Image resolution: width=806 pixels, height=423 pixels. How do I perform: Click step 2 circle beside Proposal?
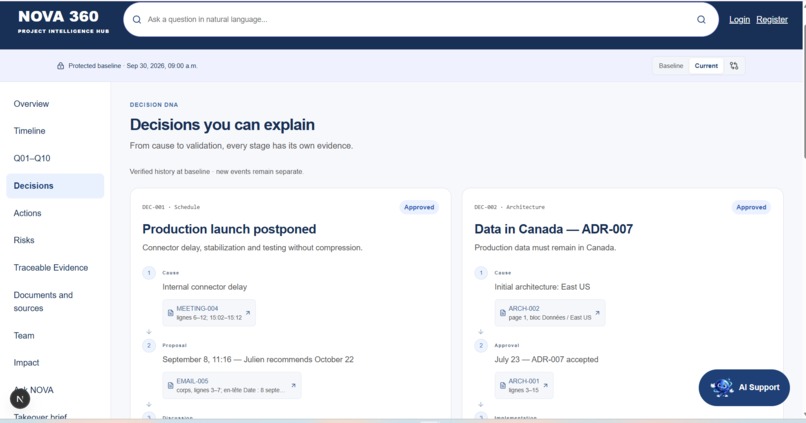tap(149, 345)
